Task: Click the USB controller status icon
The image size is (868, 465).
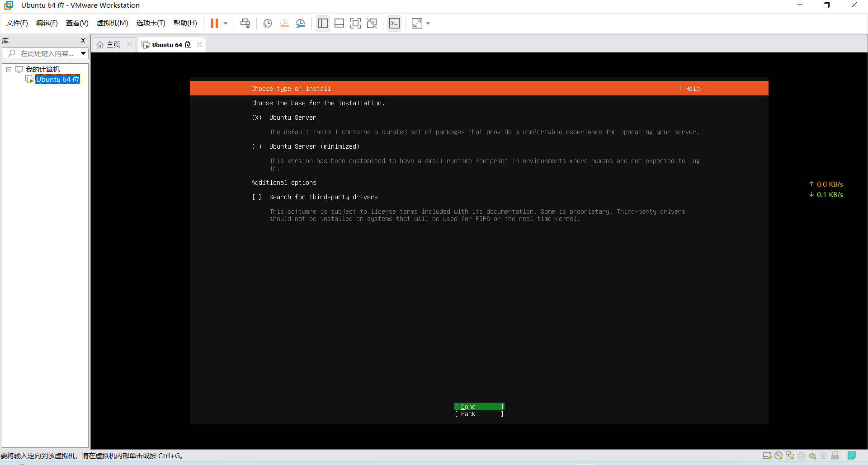Action: [835, 456]
